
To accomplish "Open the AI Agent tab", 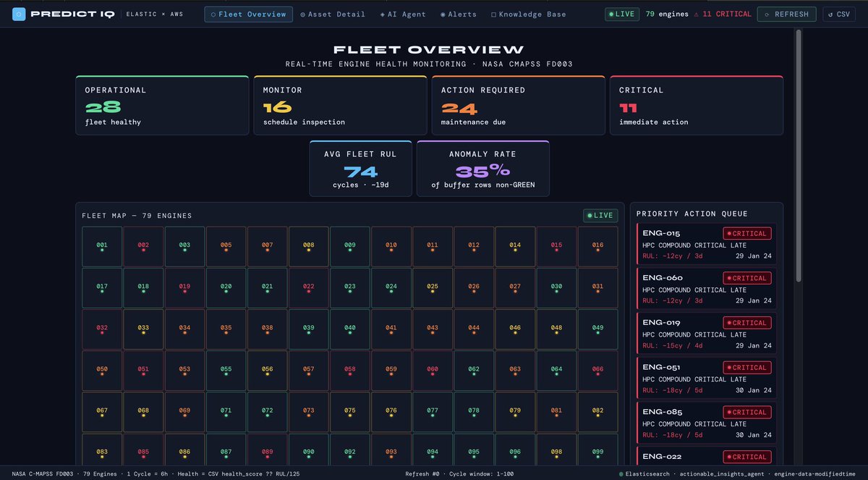I will click(403, 14).
